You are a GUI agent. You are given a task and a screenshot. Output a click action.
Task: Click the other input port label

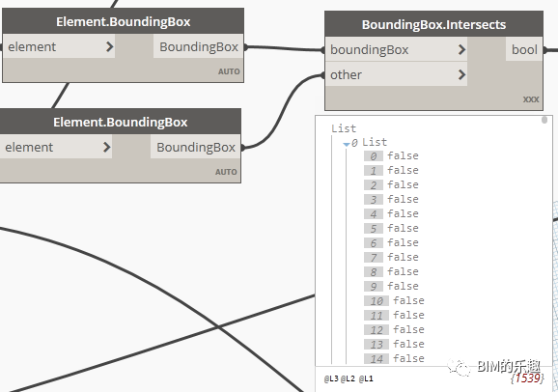click(346, 74)
